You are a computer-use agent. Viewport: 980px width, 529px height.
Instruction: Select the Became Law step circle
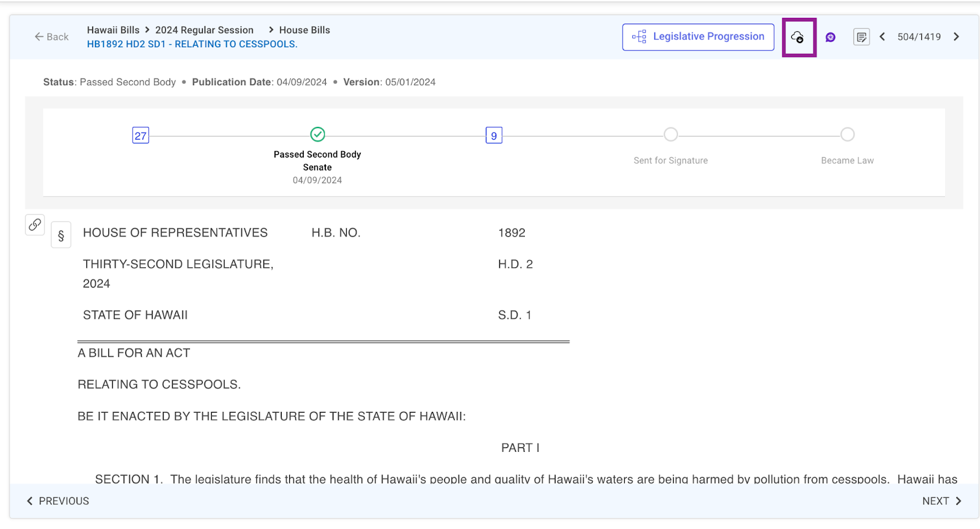point(847,134)
